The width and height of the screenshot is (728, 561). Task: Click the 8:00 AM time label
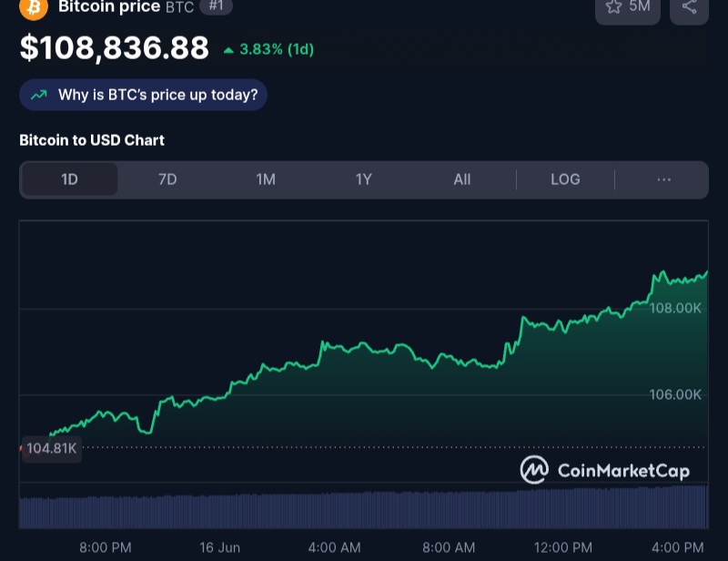[449, 547]
